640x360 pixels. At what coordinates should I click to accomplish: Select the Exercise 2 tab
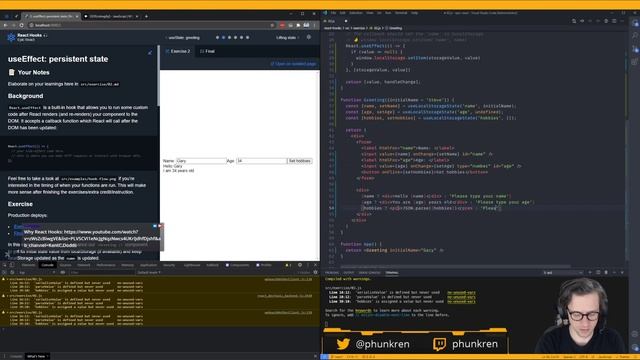178,51
